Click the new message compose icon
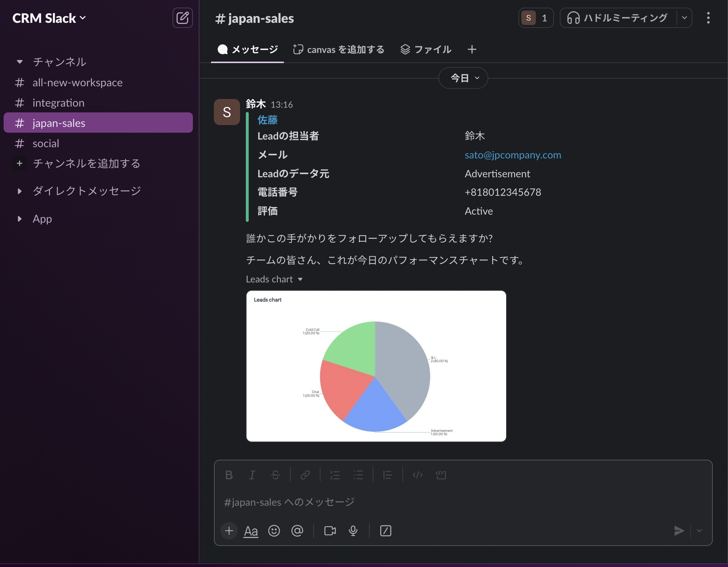Image resolution: width=728 pixels, height=567 pixels. tap(182, 18)
